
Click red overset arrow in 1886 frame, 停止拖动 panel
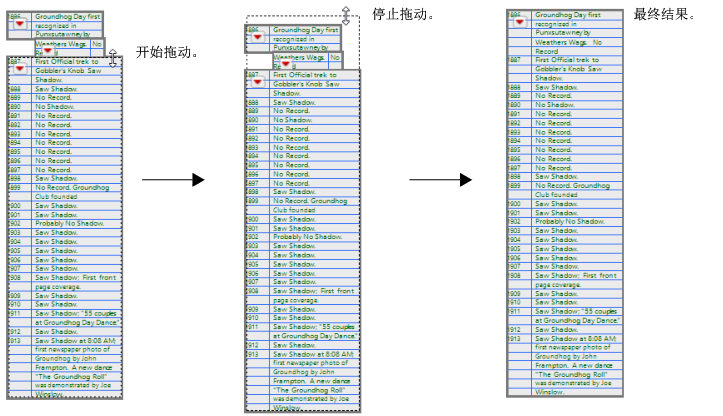click(x=258, y=37)
